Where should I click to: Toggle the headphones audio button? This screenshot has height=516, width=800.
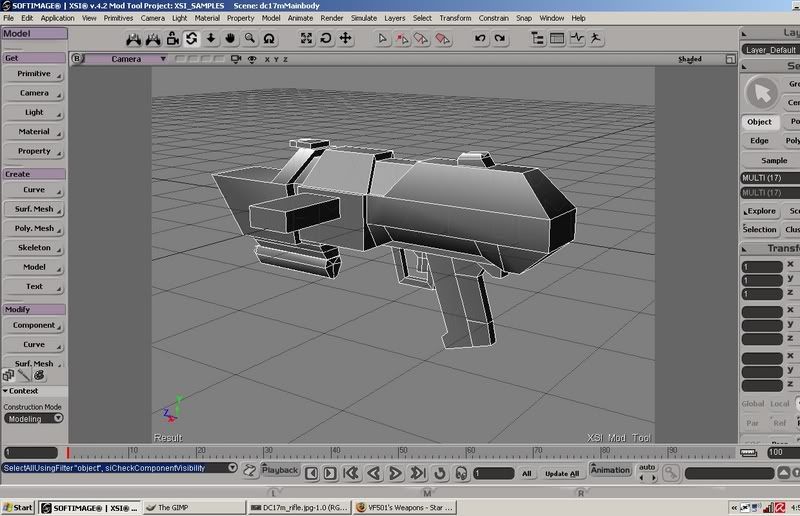pyautogui.click(x=461, y=474)
